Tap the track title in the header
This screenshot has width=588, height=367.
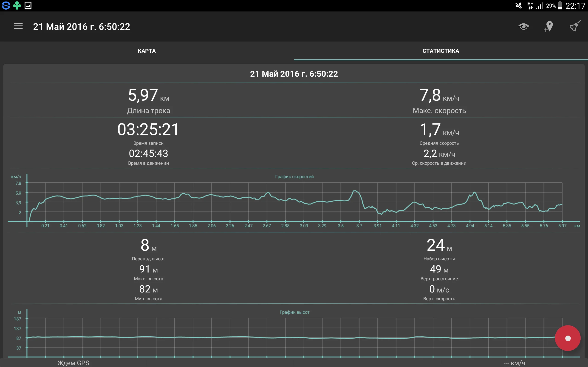(x=81, y=27)
